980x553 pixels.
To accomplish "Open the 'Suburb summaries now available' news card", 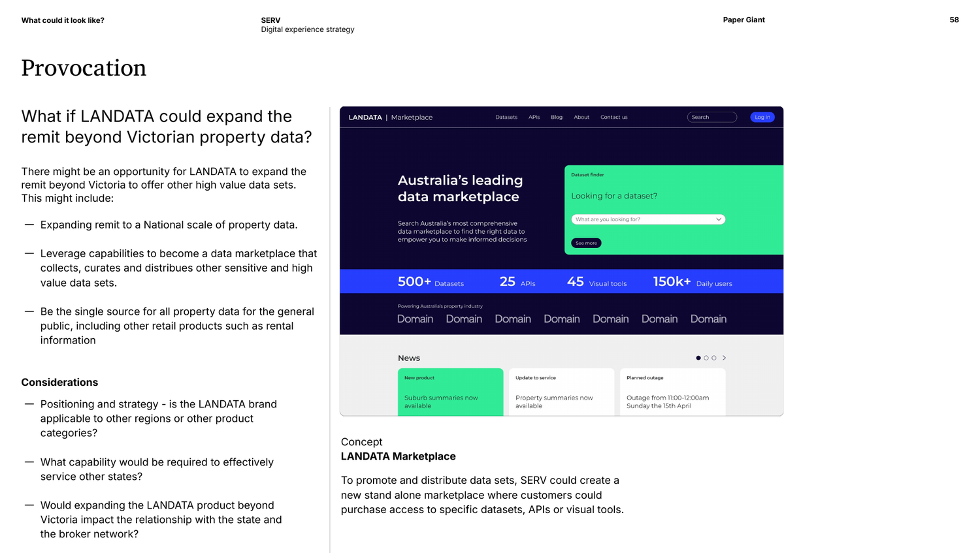I will 450,392.
